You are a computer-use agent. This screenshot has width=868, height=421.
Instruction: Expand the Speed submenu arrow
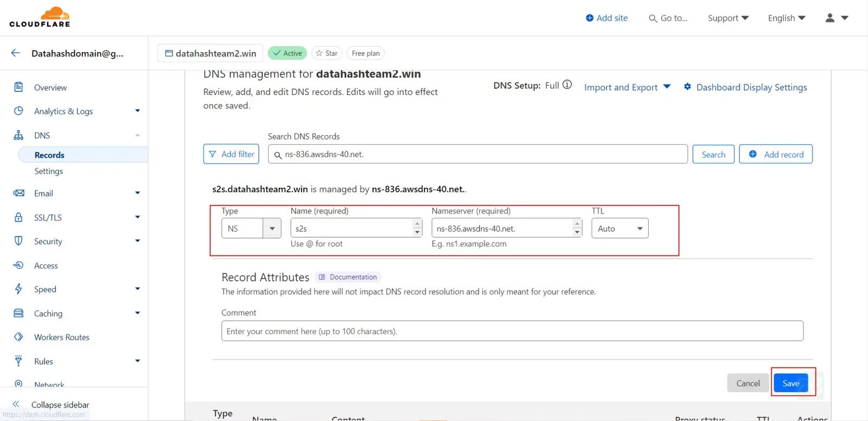coord(137,289)
